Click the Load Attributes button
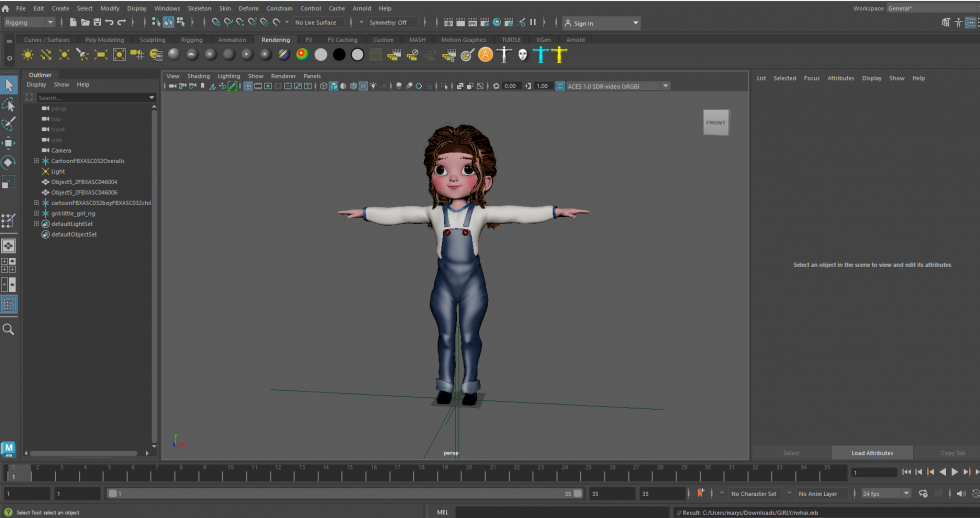Viewport: 980px width, 518px height. [872, 453]
